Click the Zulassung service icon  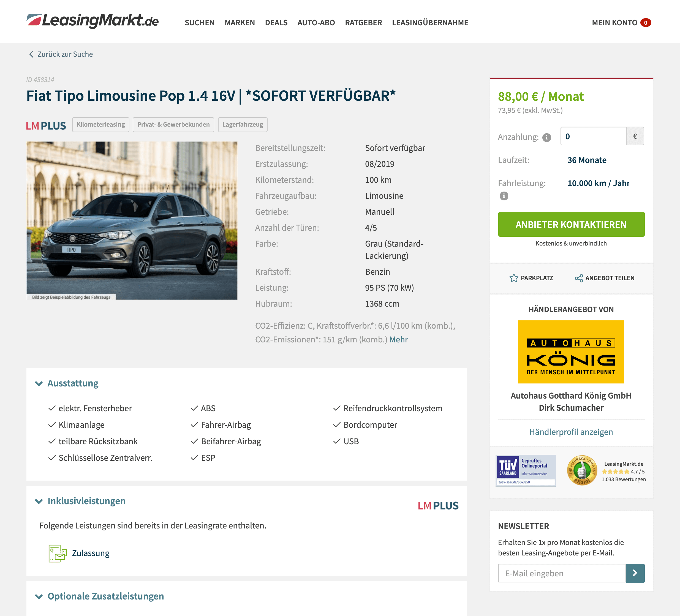[57, 553]
